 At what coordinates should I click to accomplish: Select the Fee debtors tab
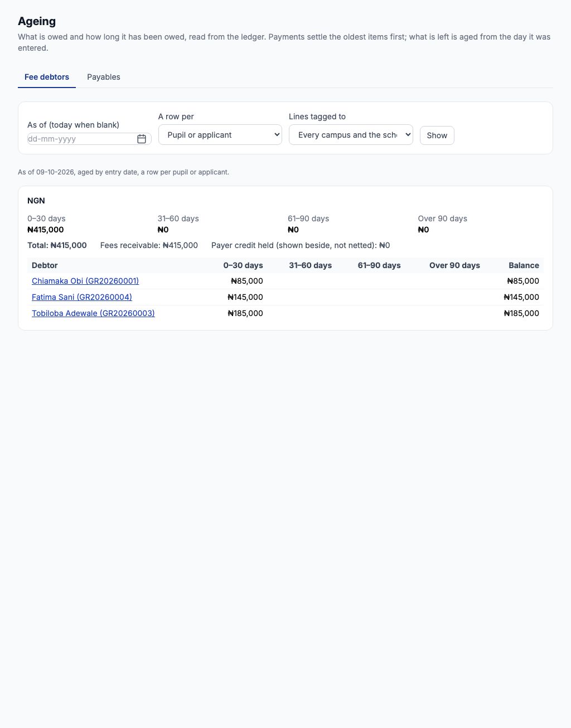point(47,77)
